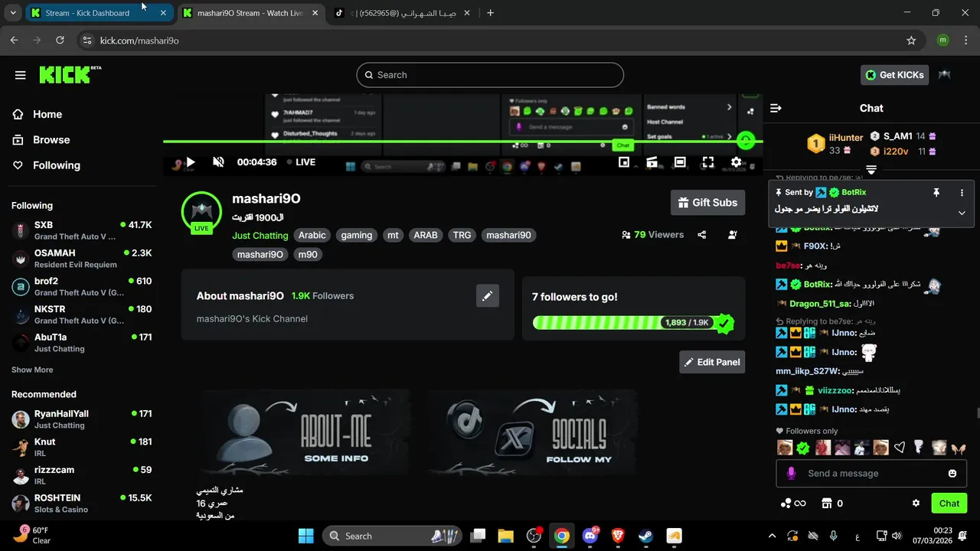Click the Get KICKs button

point(895,75)
